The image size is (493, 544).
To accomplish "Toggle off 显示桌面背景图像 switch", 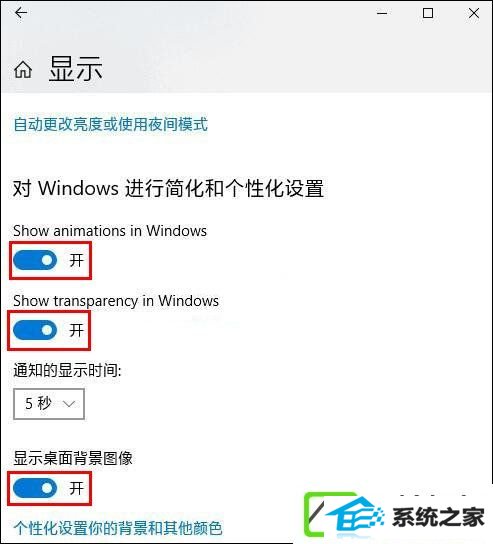I will click(35, 488).
